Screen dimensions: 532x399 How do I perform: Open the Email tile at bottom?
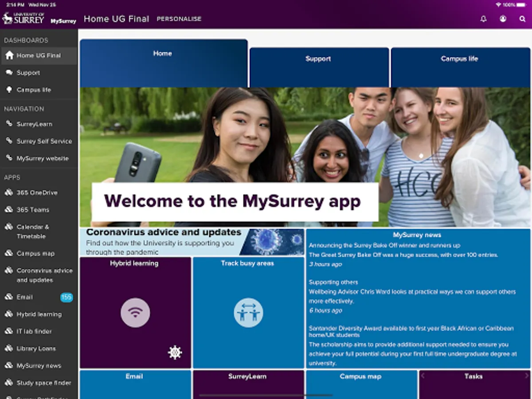[x=135, y=384]
